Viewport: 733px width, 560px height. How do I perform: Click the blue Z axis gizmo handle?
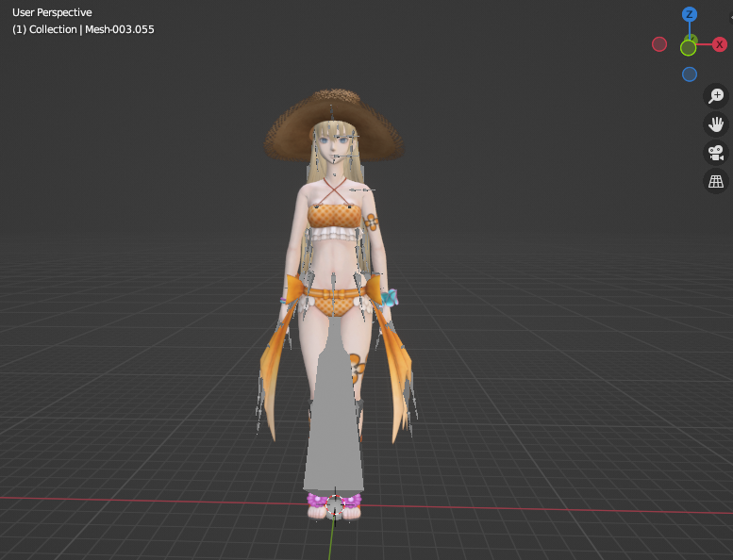pos(689,14)
